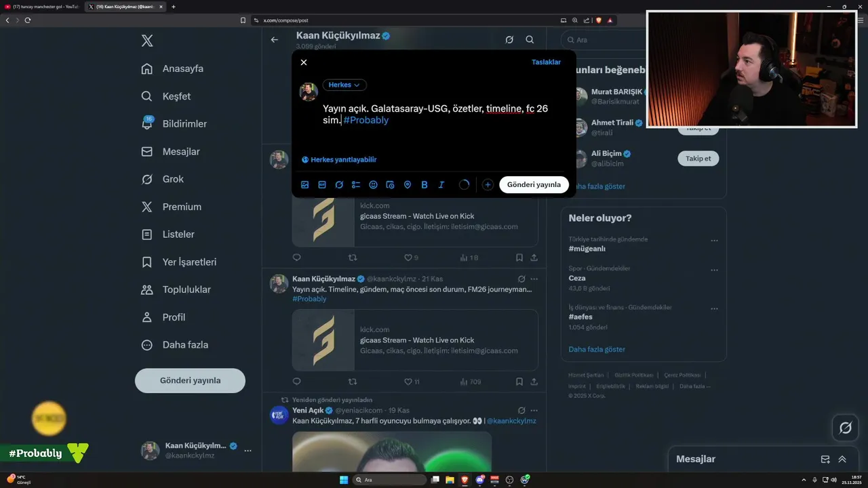Open Premium from sidebar

[x=172, y=207]
